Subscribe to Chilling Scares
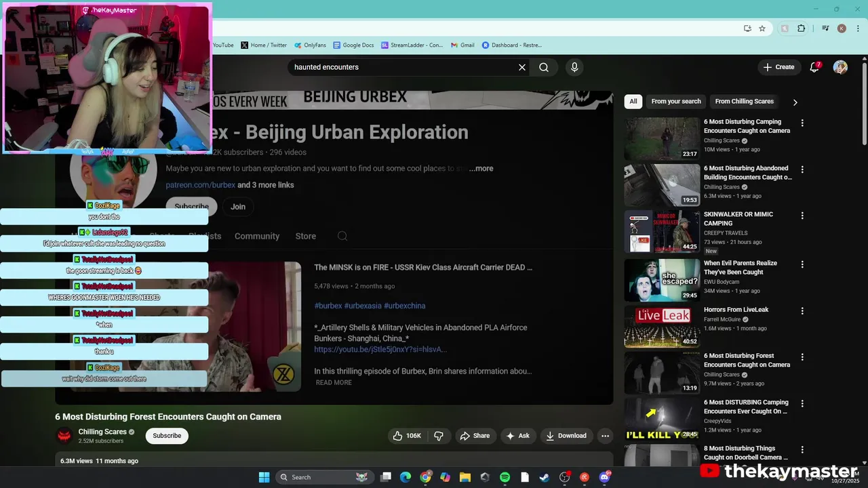Image resolution: width=868 pixels, height=488 pixels. [167, 436]
